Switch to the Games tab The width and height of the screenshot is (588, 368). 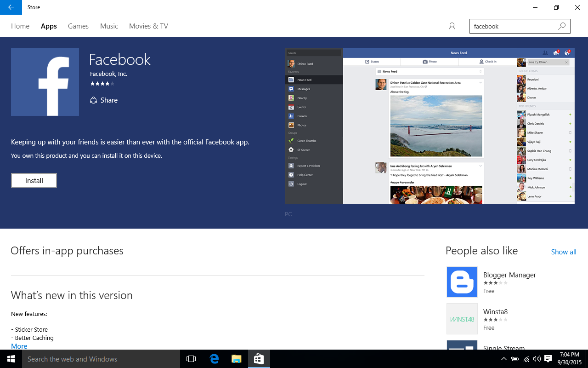(x=78, y=26)
